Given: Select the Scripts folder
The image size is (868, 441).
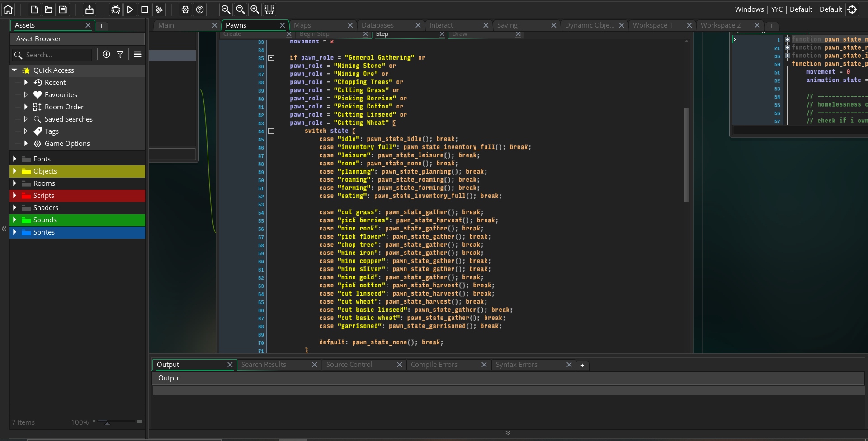Looking at the screenshot, I should tap(77, 195).
